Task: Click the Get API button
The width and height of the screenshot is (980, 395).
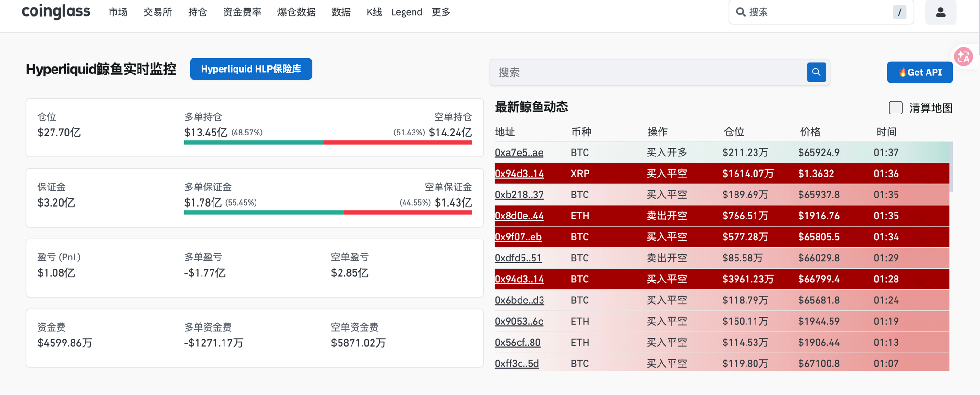Action: tap(920, 73)
